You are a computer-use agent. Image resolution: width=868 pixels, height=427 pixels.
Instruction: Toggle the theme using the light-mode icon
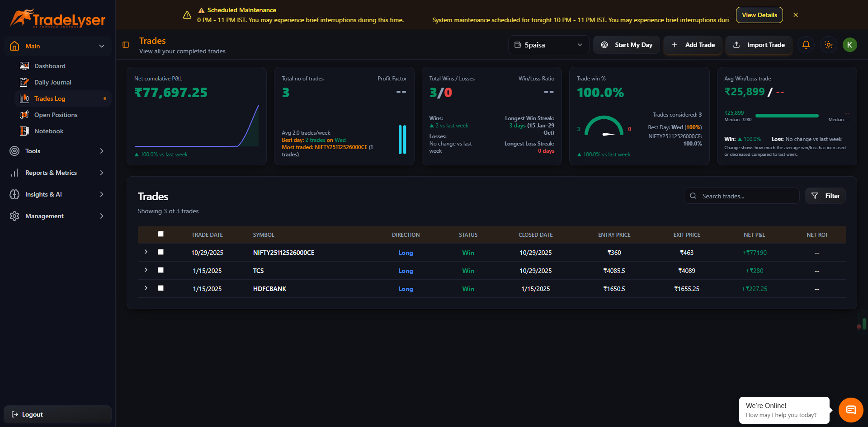[x=829, y=45]
